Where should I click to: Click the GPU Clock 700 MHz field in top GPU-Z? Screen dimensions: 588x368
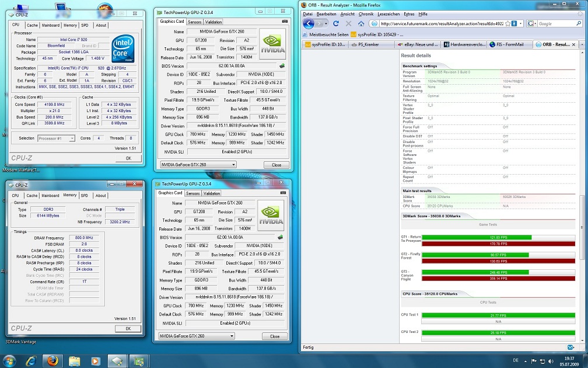tap(197, 134)
